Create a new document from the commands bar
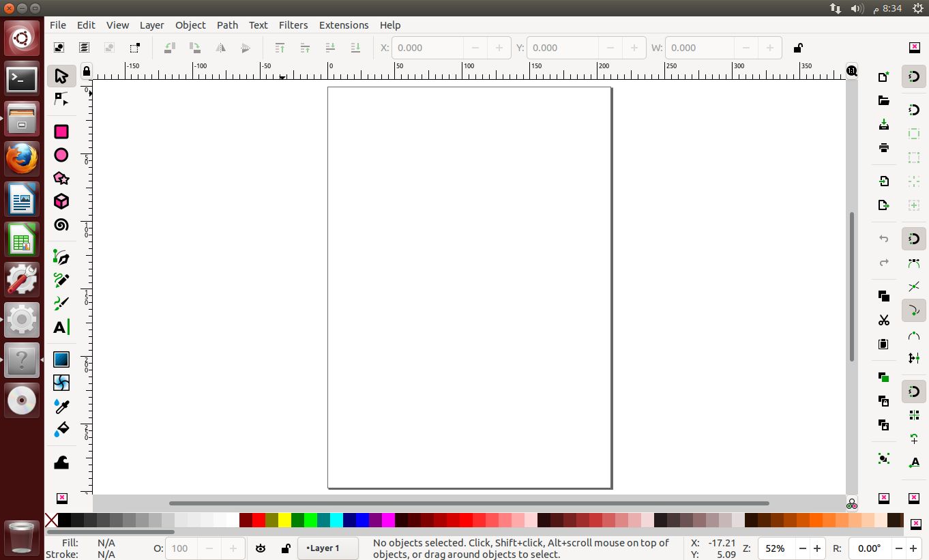 coord(884,76)
